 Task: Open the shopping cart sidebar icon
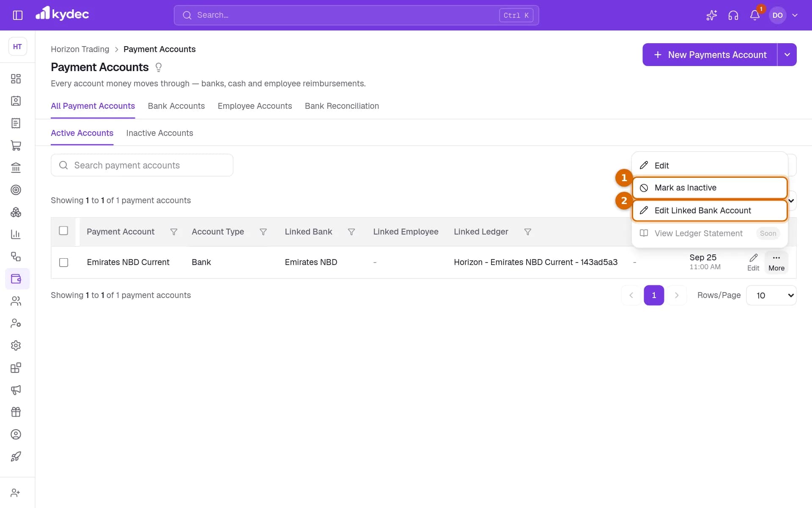pyautogui.click(x=16, y=146)
